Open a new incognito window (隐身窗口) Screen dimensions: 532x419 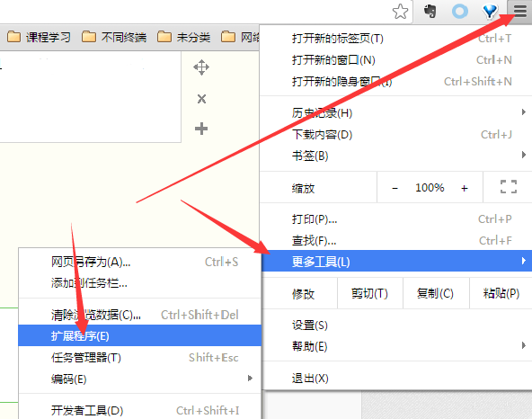coord(396,82)
